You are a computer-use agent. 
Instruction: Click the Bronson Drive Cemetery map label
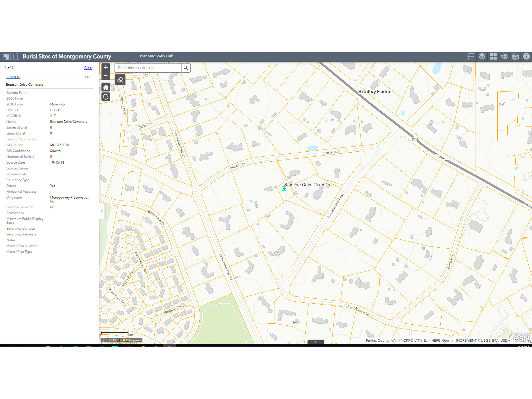pyautogui.click(x=308, y=185)
